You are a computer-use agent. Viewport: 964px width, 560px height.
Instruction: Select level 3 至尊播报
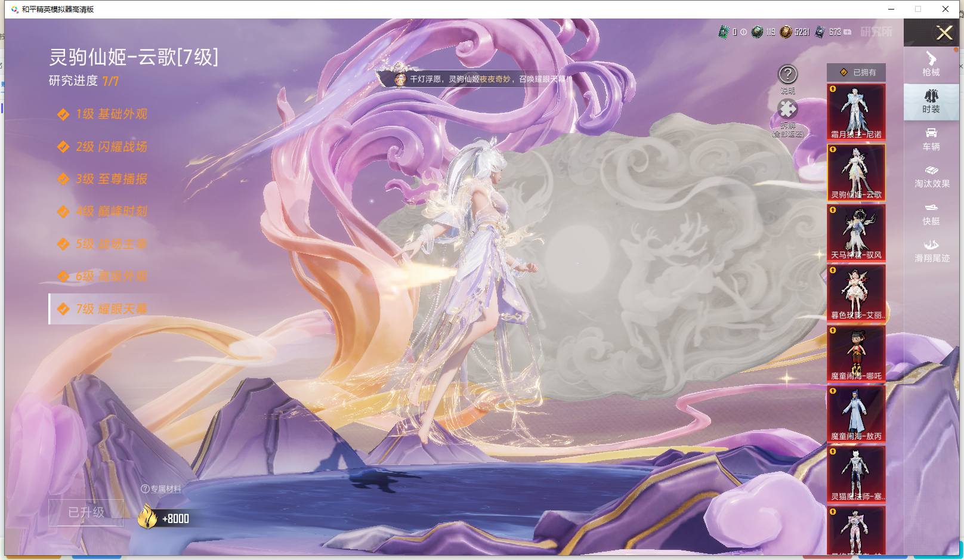[x=103, y=179]
